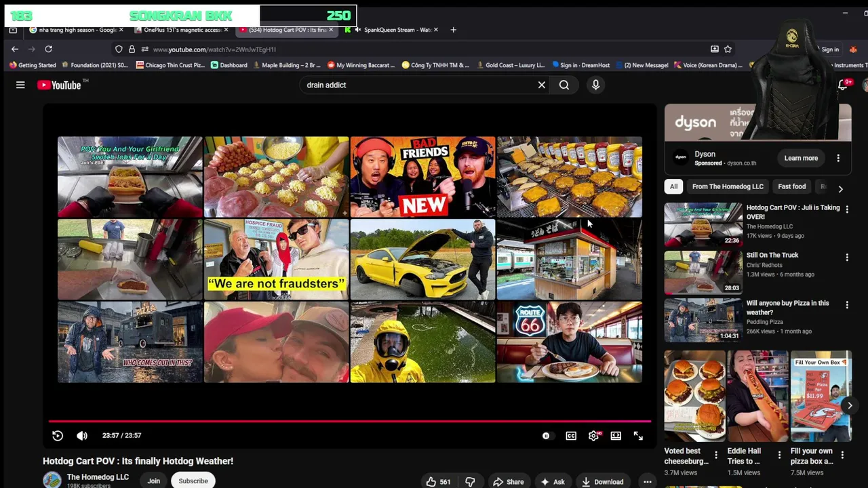Image resolution: width=868 pixels, height=488 pixels.
Task: Play the yellow Mustang endscreen video
Action: point(422,259)
